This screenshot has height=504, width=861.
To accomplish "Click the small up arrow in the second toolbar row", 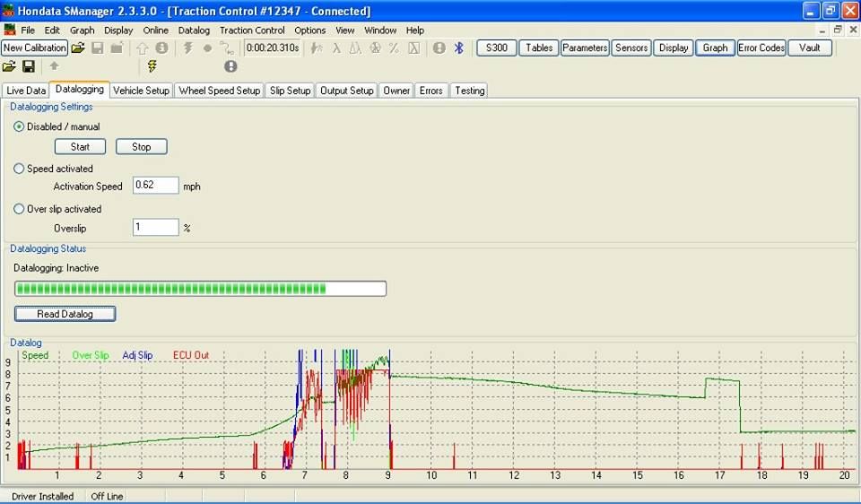I will (54, 65).
